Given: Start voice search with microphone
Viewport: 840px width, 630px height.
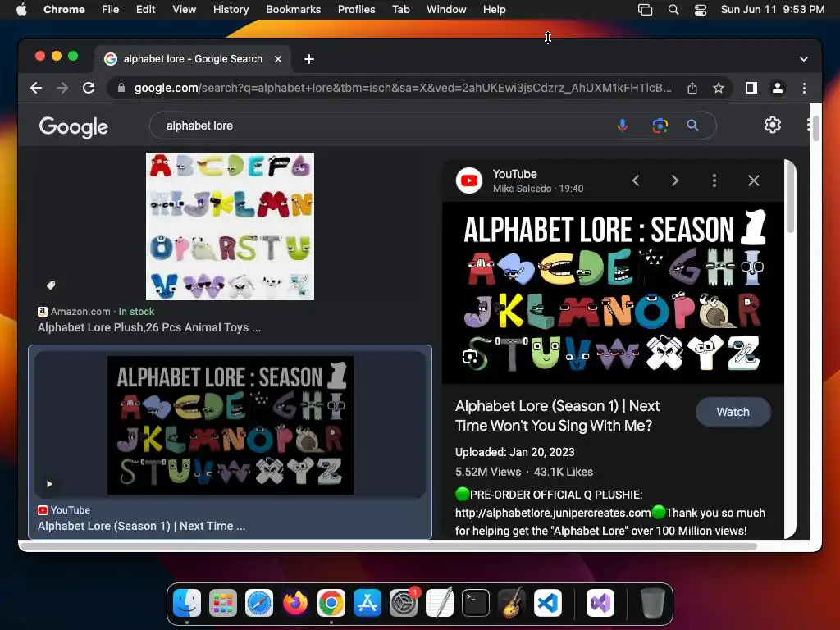Looking at the screenshot, I should point(623,126).
